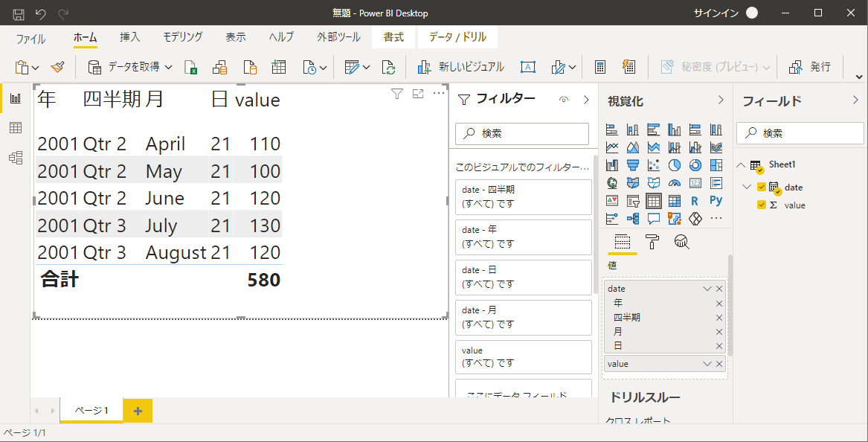
Task: Open the データを取得 dropdown arrow
Action: (x=168, y=68)
